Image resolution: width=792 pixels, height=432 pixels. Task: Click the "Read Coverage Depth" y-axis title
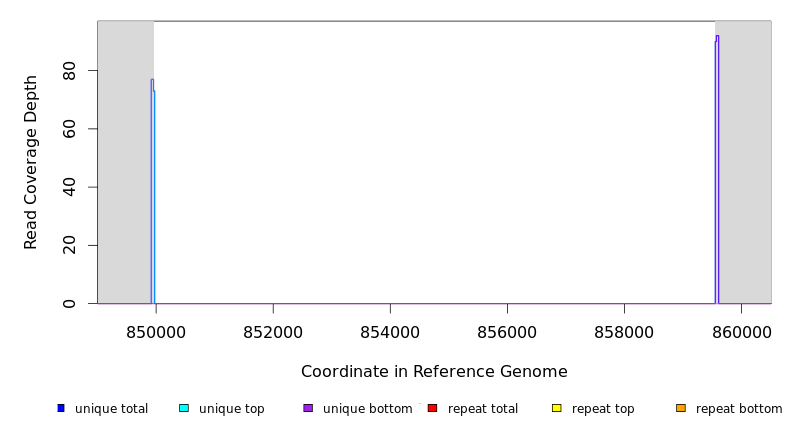tap(31, 162)
